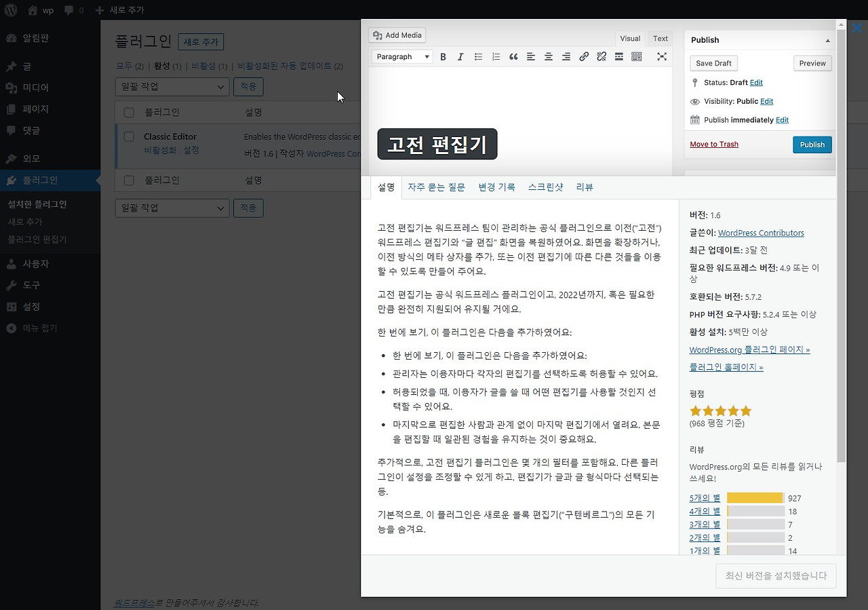Click the Add Media button in banner
This screenshot has height=610, width=868.
(x=397, y=35)
